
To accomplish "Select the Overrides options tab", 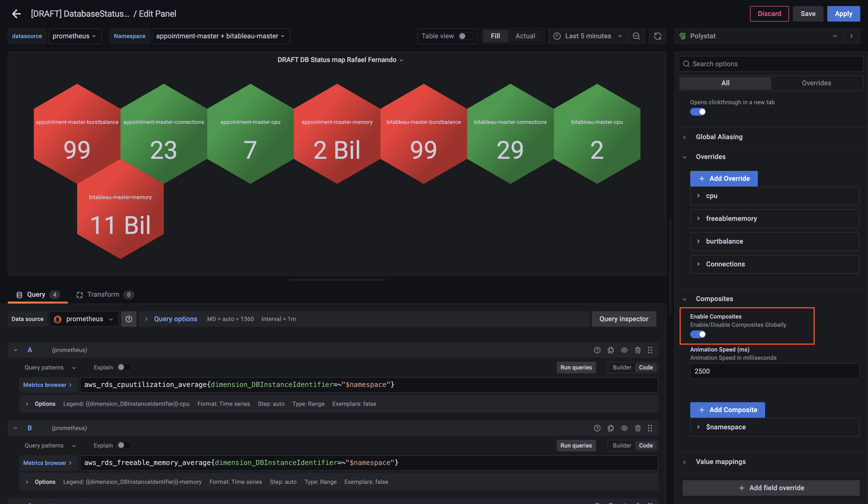I will 816,83.
